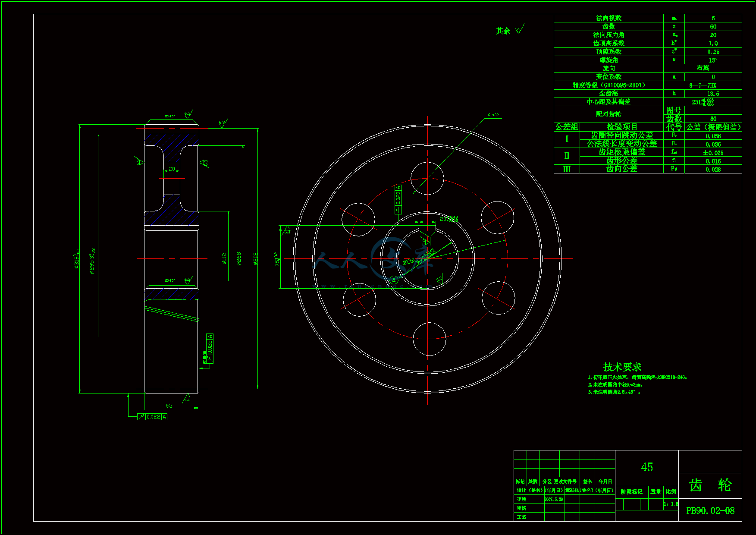Viewport: 756px width, 535px height.
Task: Click the ø112 diameter dimension
Action: point(224,258)
